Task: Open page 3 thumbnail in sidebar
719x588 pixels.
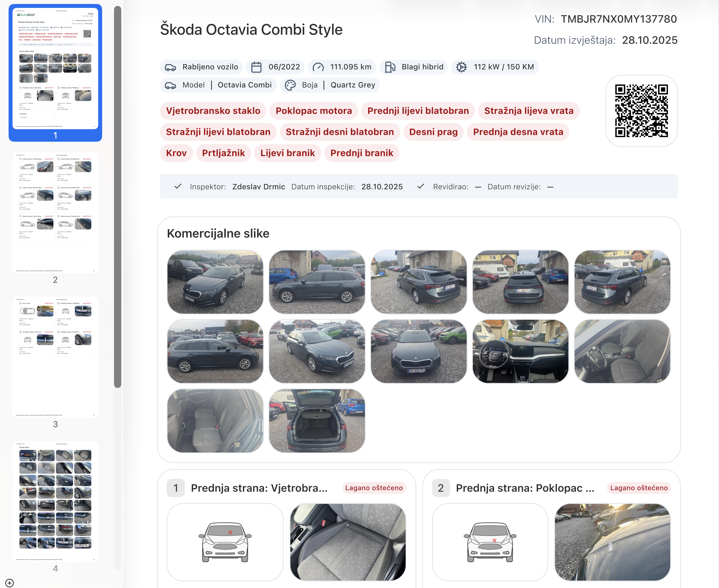Action: [x=55, y=357]
